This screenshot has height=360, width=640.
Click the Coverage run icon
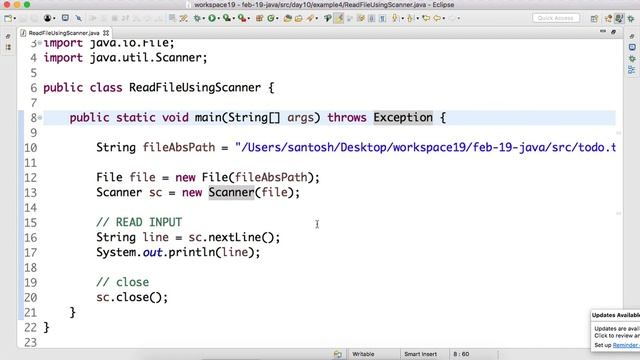pyautogui.click(x=226, y=18)
